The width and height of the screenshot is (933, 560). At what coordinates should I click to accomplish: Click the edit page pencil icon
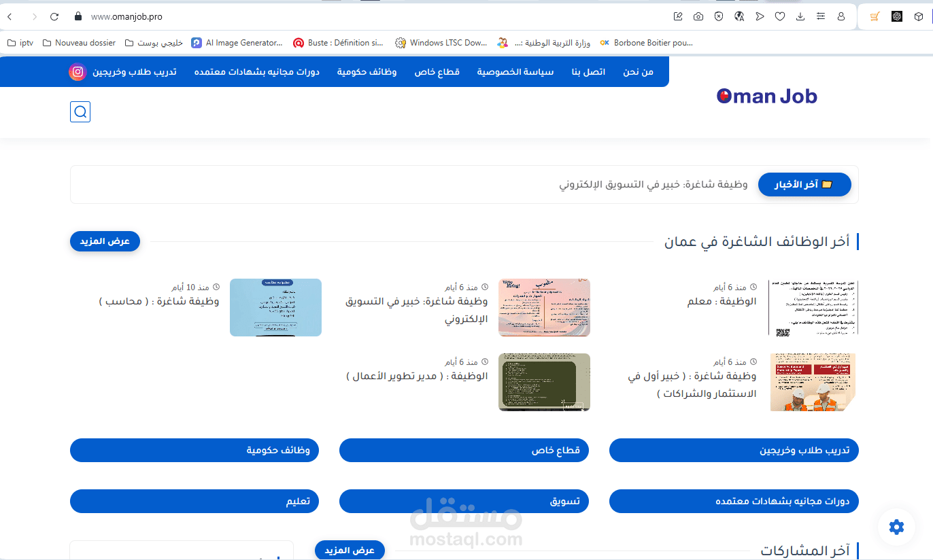click(678, 16)
